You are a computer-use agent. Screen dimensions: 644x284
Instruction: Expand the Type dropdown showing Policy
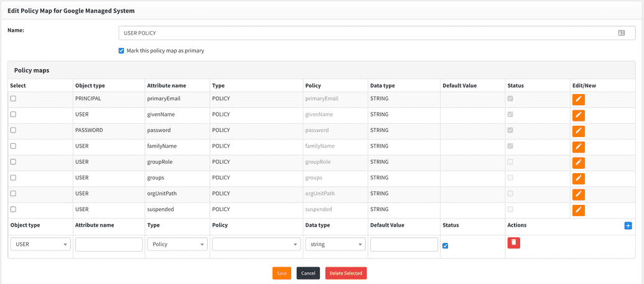coord(177,245)
